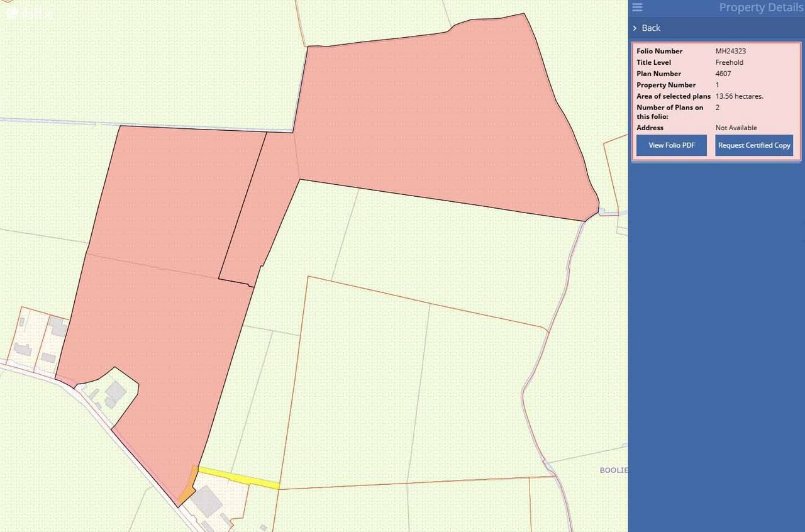The width and height of the screenshot is (805, 532).
Task: Click the Freehold title level value
Action: (x=729, y=62)
